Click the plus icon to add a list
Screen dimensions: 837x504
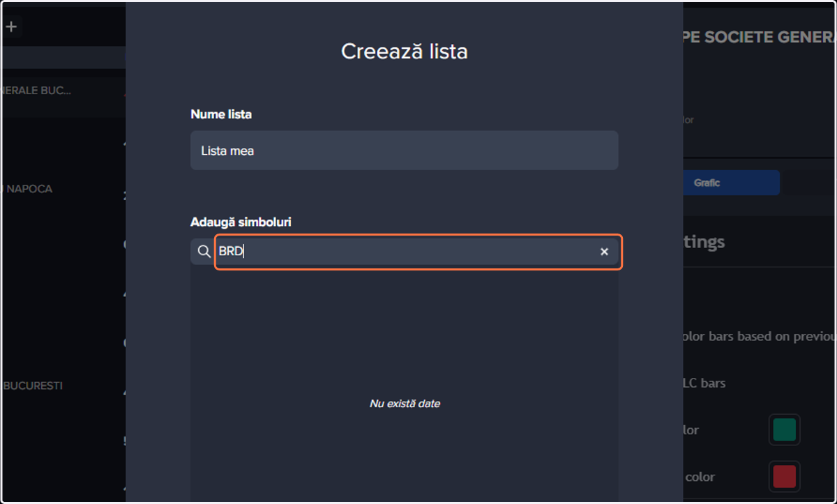[x=11, y=27]
